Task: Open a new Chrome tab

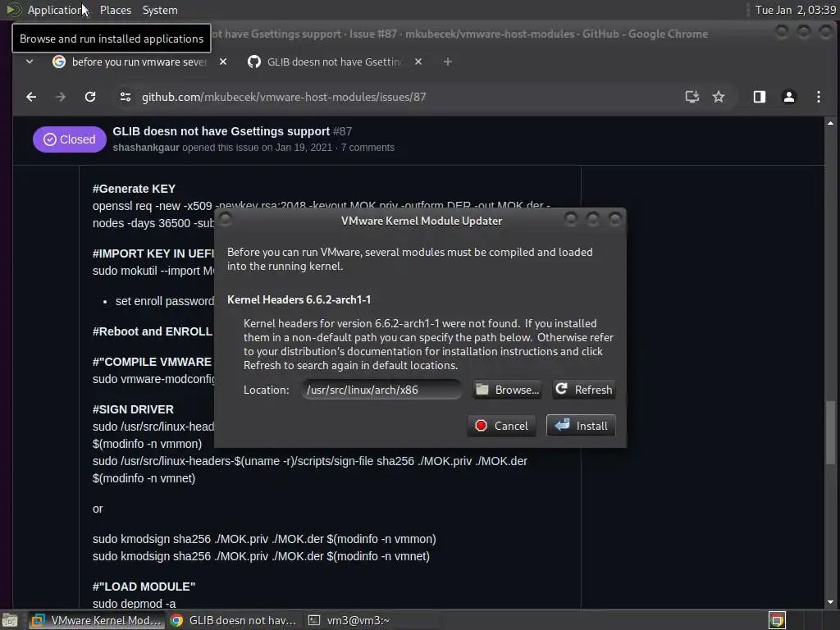Action: pyautogui.click(x=447, y=62)
